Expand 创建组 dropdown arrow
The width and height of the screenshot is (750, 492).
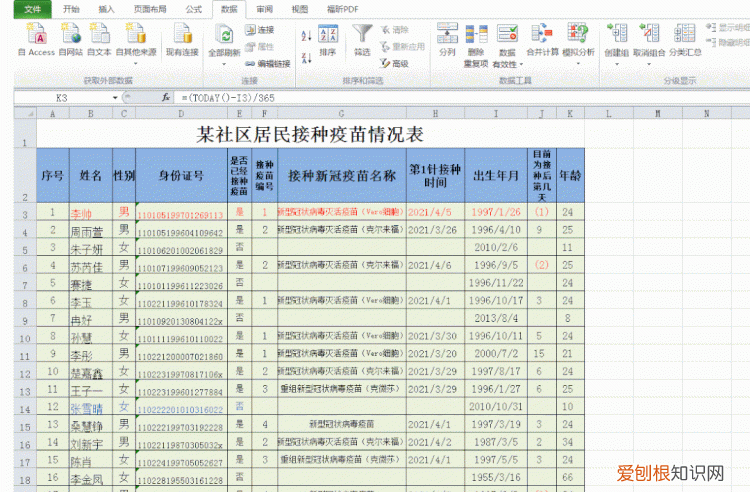pos(617,63)
